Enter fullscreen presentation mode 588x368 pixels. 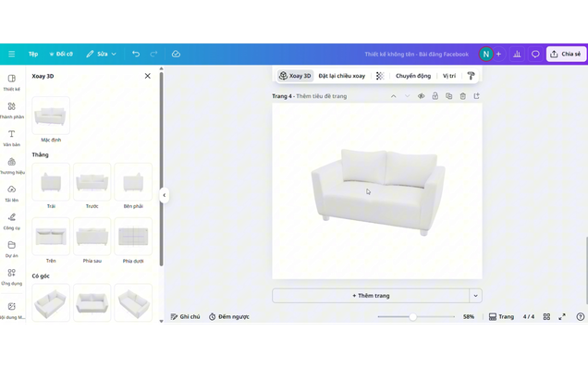coord(562,316)
